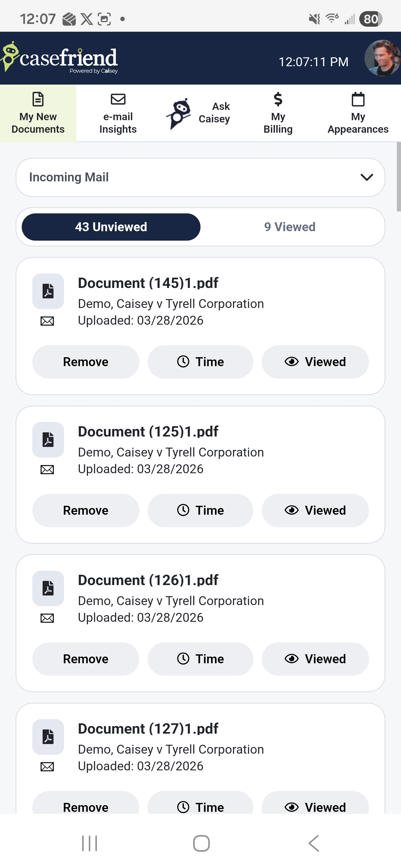Tap the cellular signal status icon
The width and height of the screenshot is (401, 868).
click(x=350, y=19)
